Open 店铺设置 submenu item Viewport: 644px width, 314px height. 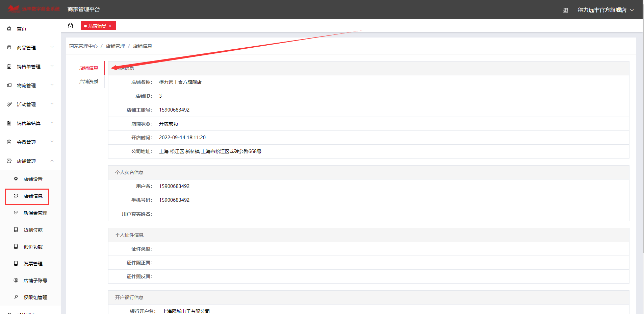coord(33,179)
